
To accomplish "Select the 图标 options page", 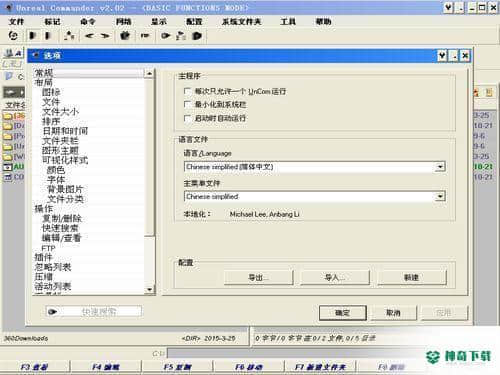I will point(51,92).
